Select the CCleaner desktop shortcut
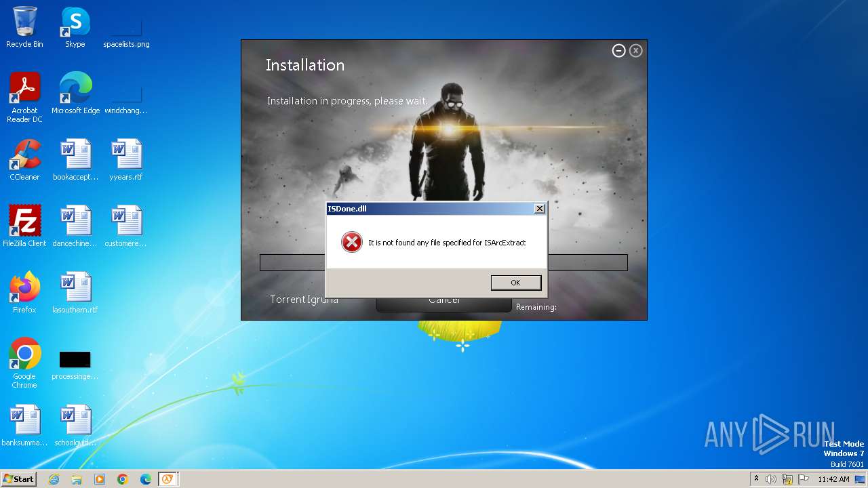The height and width of the screenshot is (488, 868). 24,160
